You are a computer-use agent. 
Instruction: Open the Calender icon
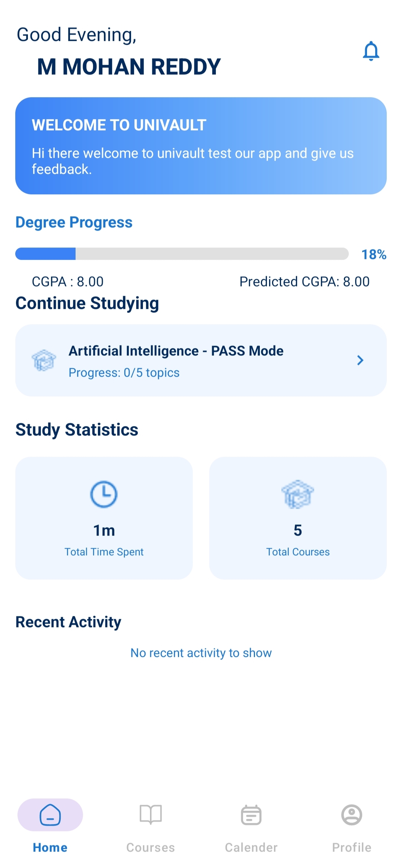(x=251, y=815)
